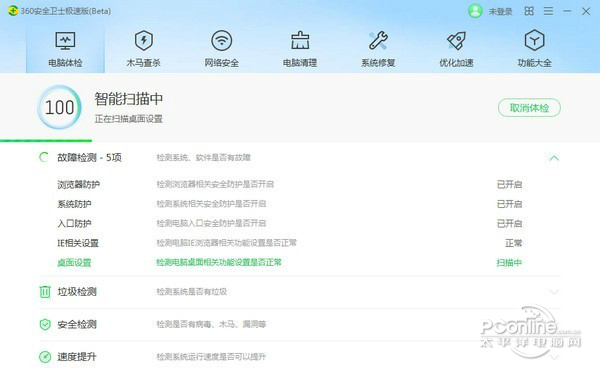Click 已开启 status of 系统防护

509,204
